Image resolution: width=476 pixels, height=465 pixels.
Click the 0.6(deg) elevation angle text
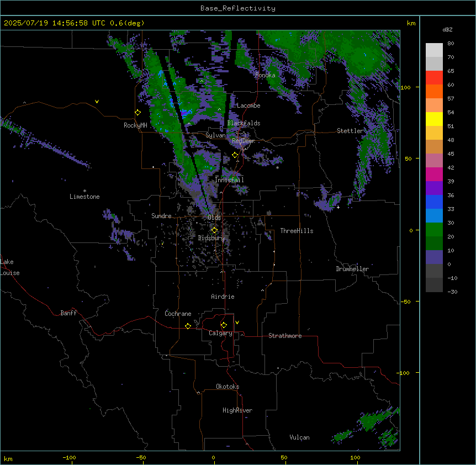click(x=127, y=23)
